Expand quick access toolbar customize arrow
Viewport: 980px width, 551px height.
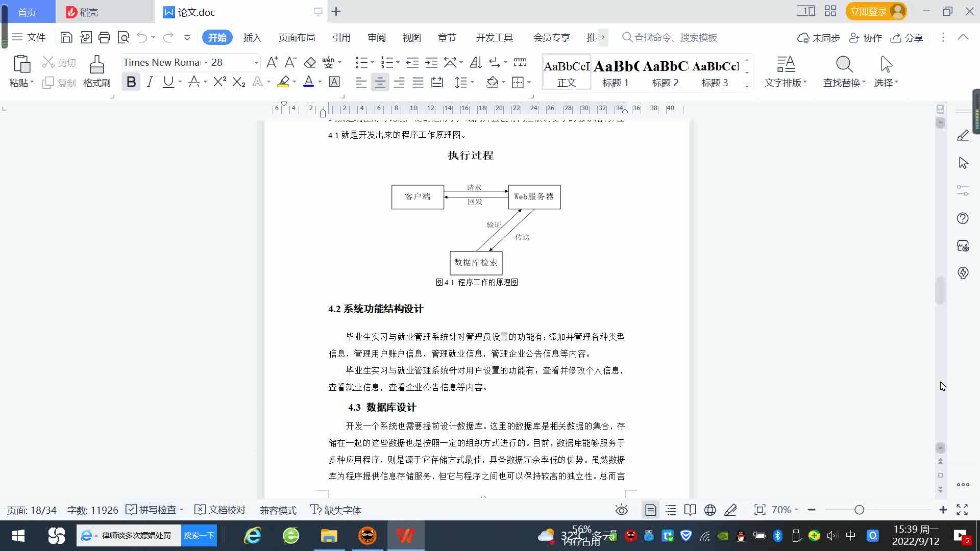[187, 37]
